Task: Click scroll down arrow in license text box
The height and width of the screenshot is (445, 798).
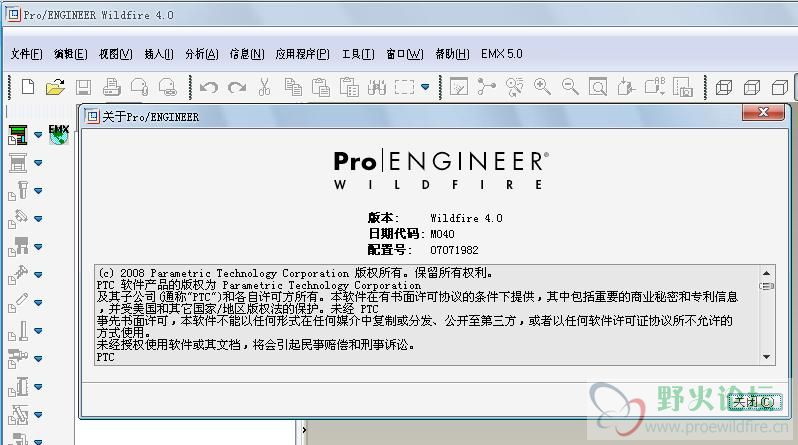Action: (x=766, y=357)
